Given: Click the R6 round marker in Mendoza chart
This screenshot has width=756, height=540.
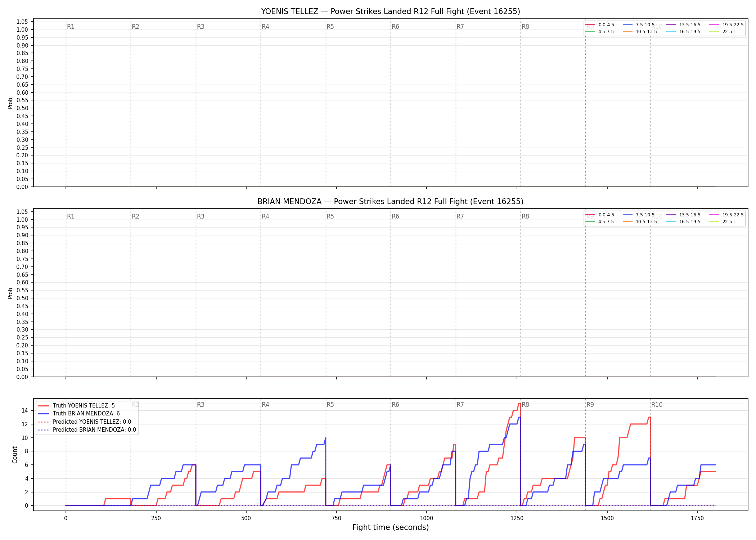Looking at the screenshot, I should click(x=395, y=216).
